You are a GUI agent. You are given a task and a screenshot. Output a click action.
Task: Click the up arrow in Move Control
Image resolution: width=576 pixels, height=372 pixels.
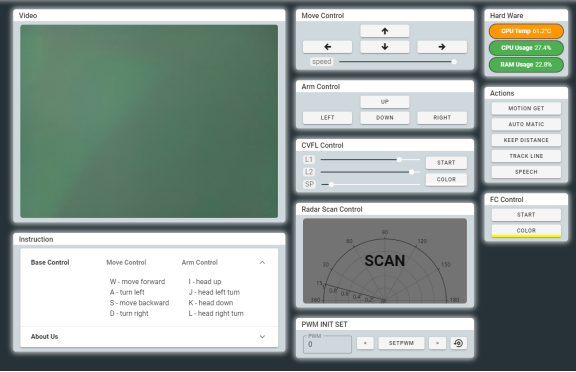click(385, 31)
